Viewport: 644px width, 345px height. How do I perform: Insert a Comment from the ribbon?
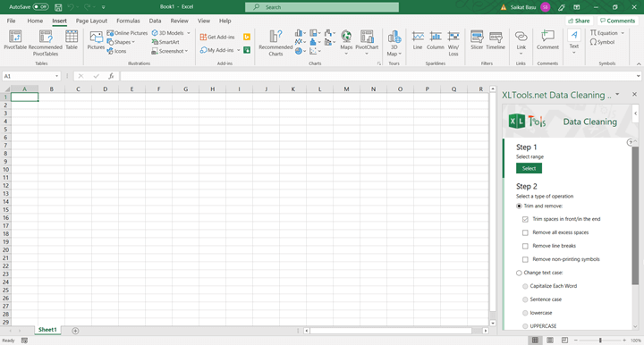(x=547, y=40)
